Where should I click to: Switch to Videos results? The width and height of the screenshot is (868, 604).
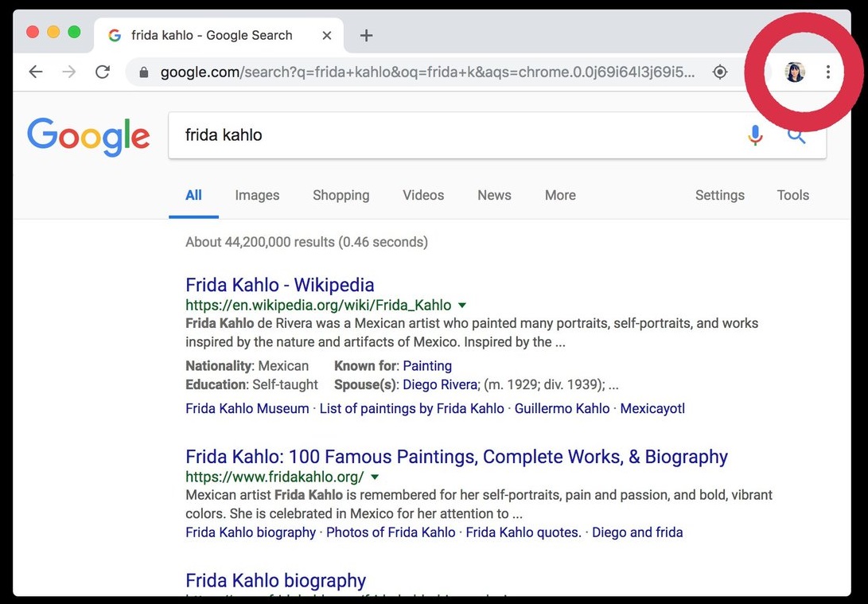[x=423, y=195]
